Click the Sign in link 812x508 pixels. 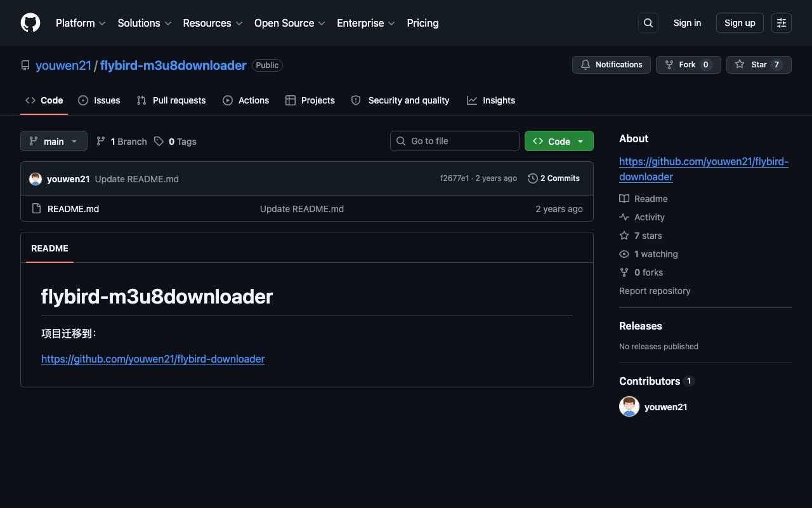click(x=687, y=23)
